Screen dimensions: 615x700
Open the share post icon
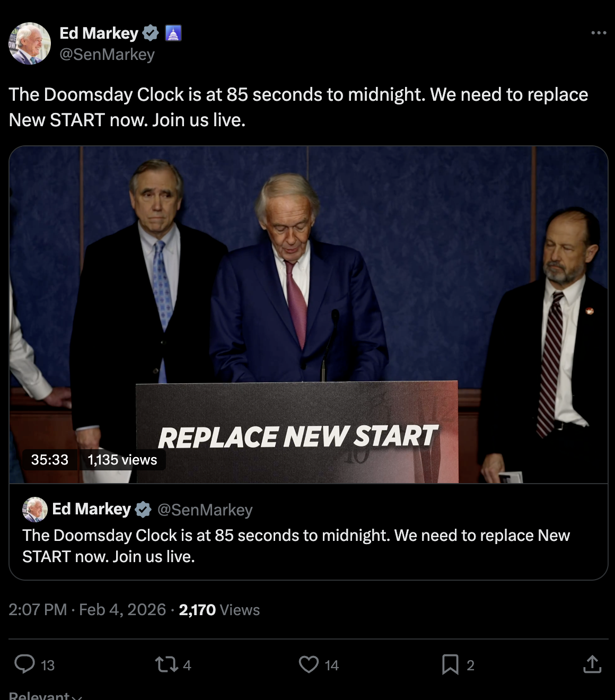592,664
